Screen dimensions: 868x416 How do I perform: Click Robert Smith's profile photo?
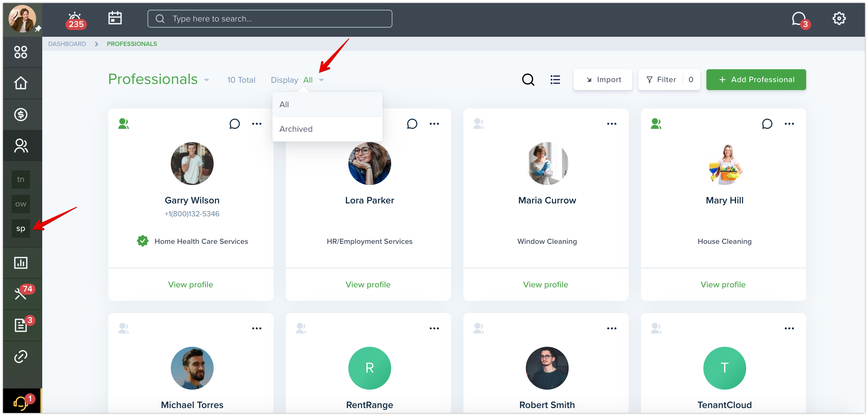(547, 368)
